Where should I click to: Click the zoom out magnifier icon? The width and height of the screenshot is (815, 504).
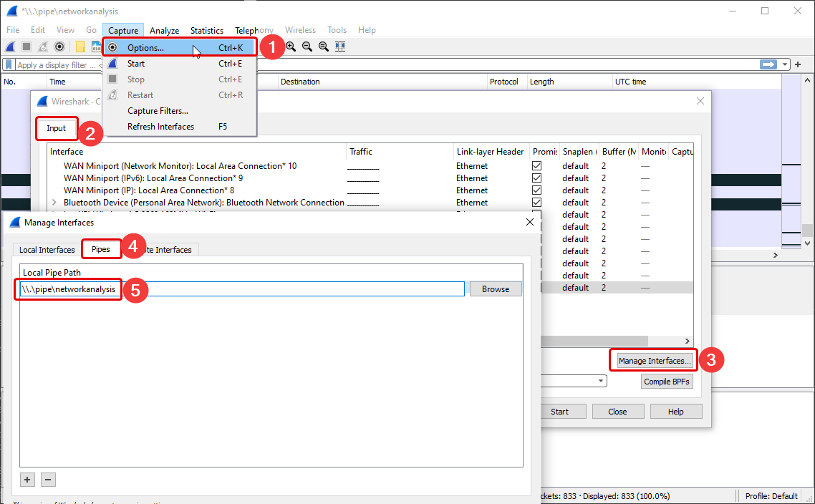307,47
